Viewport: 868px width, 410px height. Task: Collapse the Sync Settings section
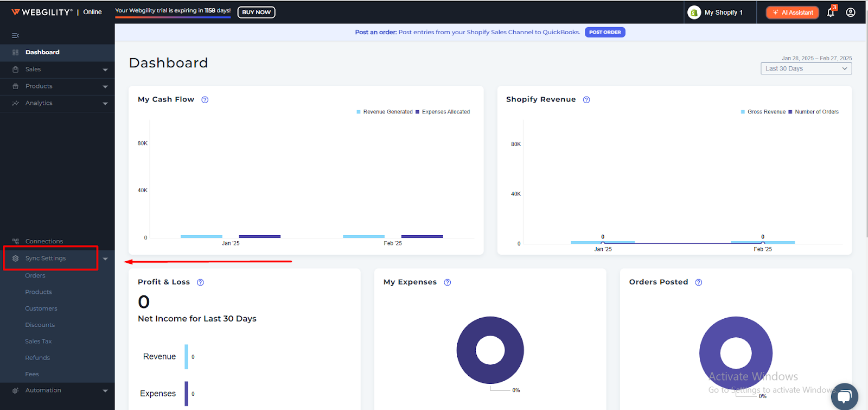tap(105, 259)
